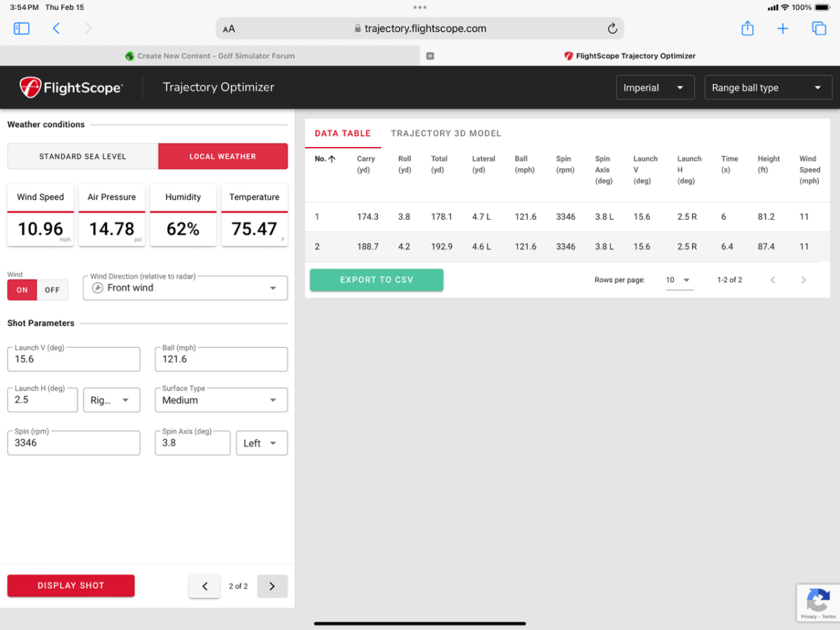Open Spin Axis direction Left dropdown
840x630 pixels.
point(262,443)
